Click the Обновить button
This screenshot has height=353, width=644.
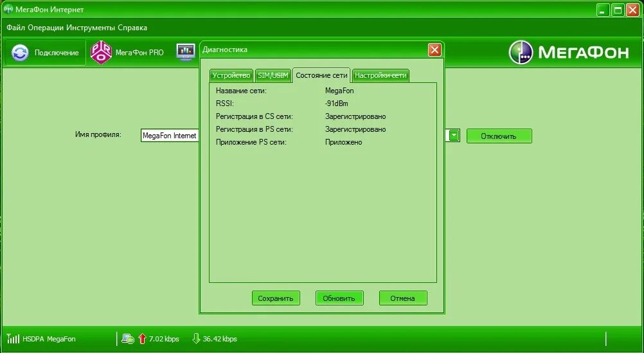point(339,298)
